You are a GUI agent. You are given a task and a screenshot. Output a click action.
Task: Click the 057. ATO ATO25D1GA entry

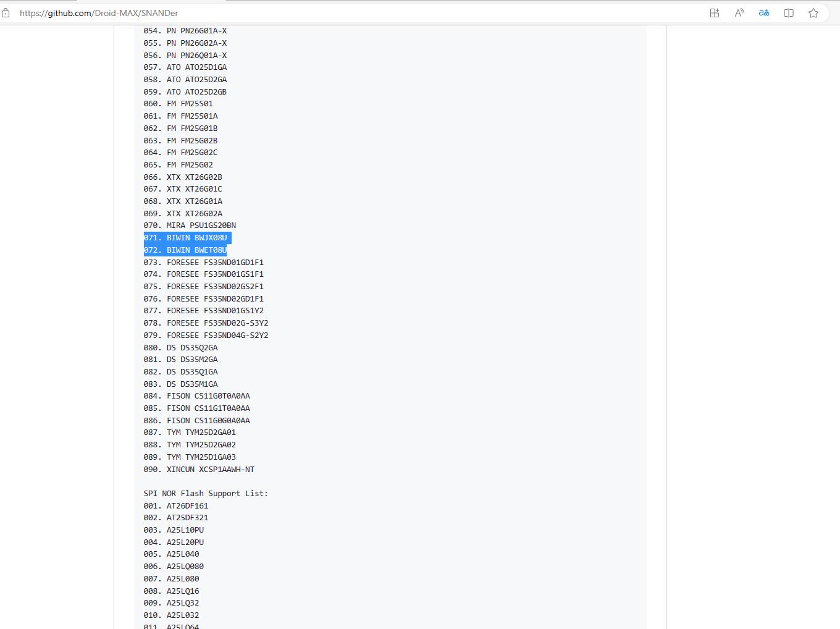[x=185, y=67]
